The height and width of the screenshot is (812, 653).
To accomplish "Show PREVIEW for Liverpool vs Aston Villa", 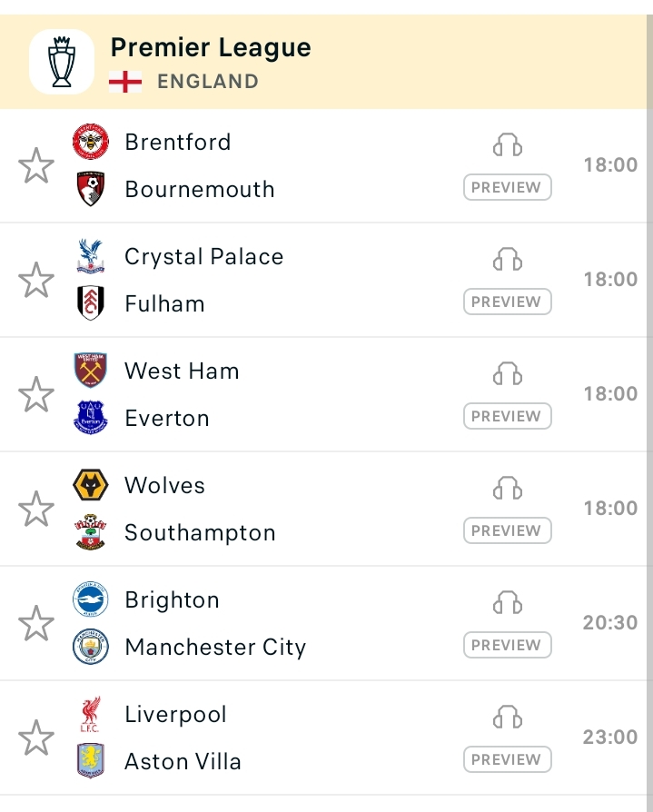I will point(508,759).
